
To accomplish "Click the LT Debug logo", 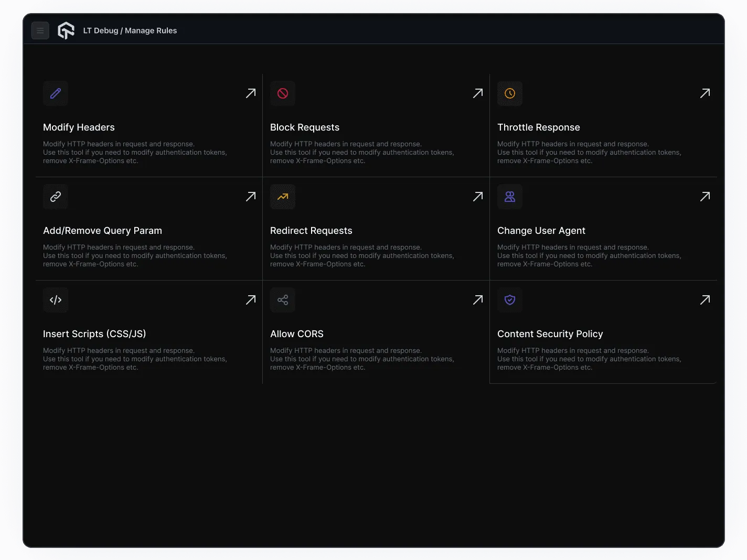I will pos(66,30).
